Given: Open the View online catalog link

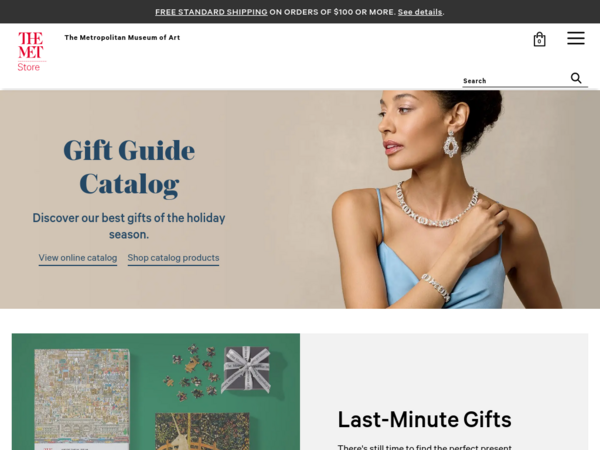Looking at the screenshot, I should pos(78,258).
